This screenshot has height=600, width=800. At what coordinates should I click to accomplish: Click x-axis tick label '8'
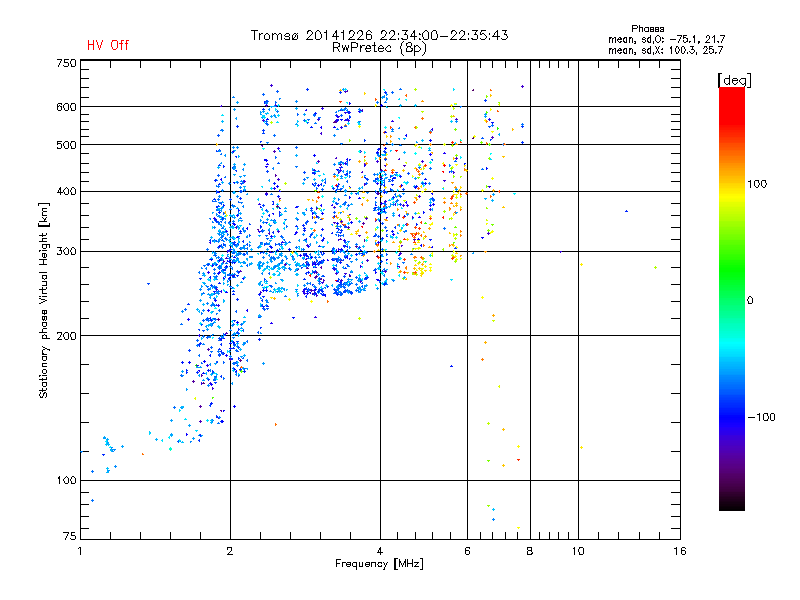530,551
